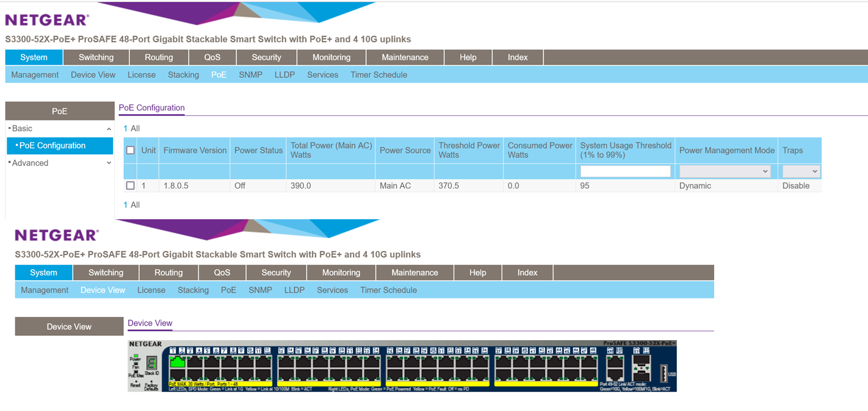This screenshot has width=868, height=411.
Task: Open the QoS tab on the PoE page
Action: coord(212,57)
